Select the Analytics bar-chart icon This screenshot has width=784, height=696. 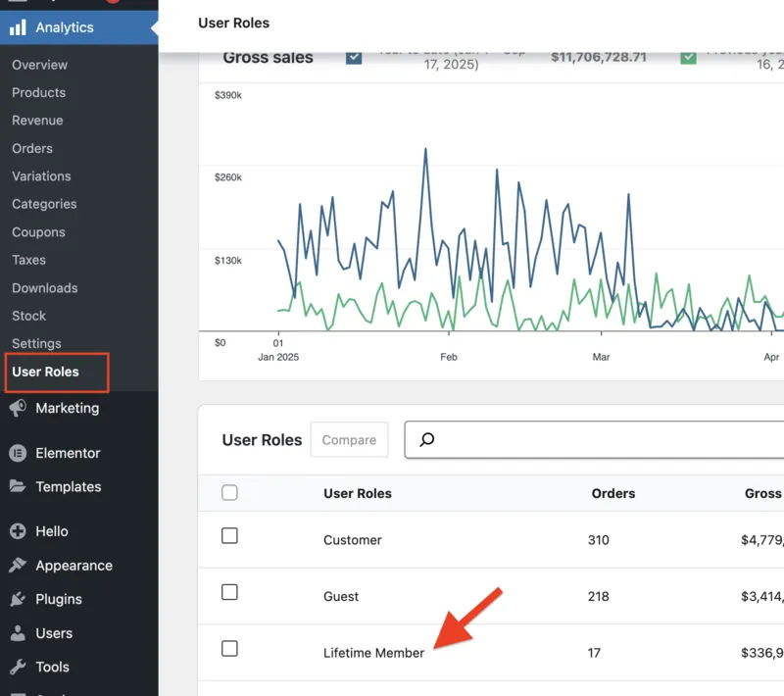(x=18, y=28)
